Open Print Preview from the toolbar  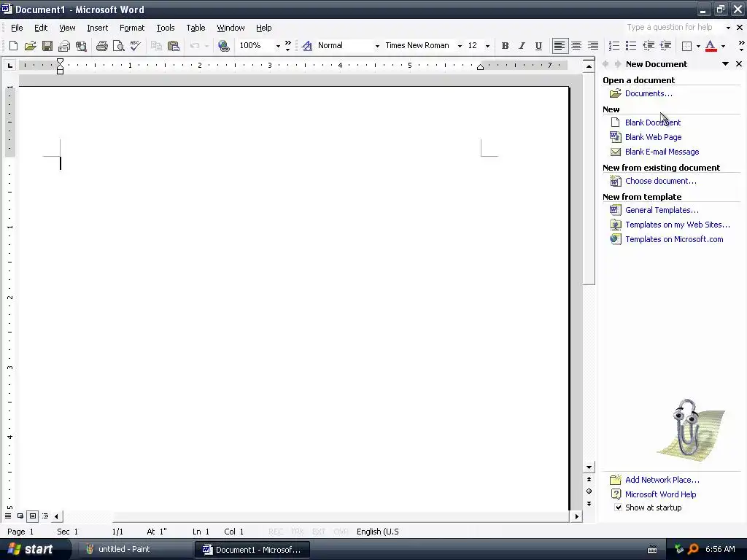point(119,46)
